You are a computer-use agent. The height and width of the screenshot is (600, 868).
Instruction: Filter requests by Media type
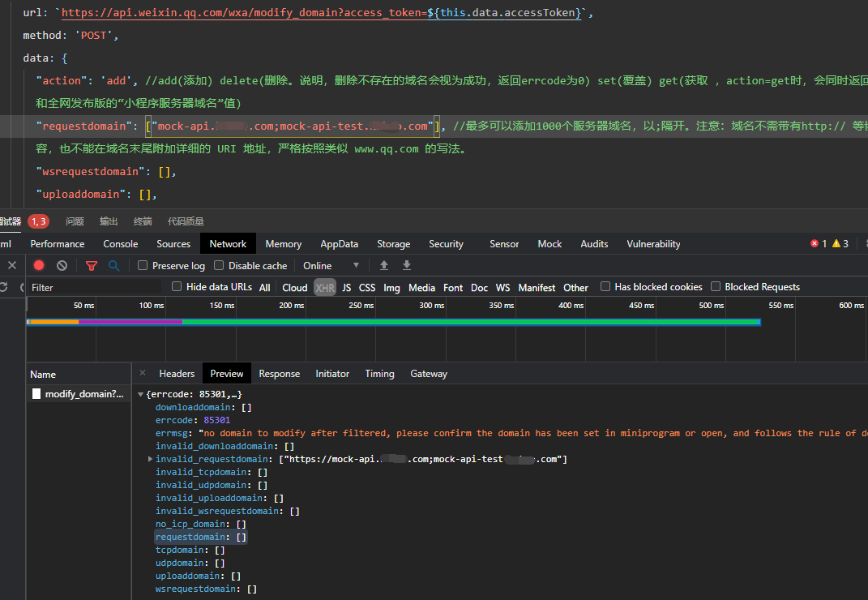coord(421,288)
